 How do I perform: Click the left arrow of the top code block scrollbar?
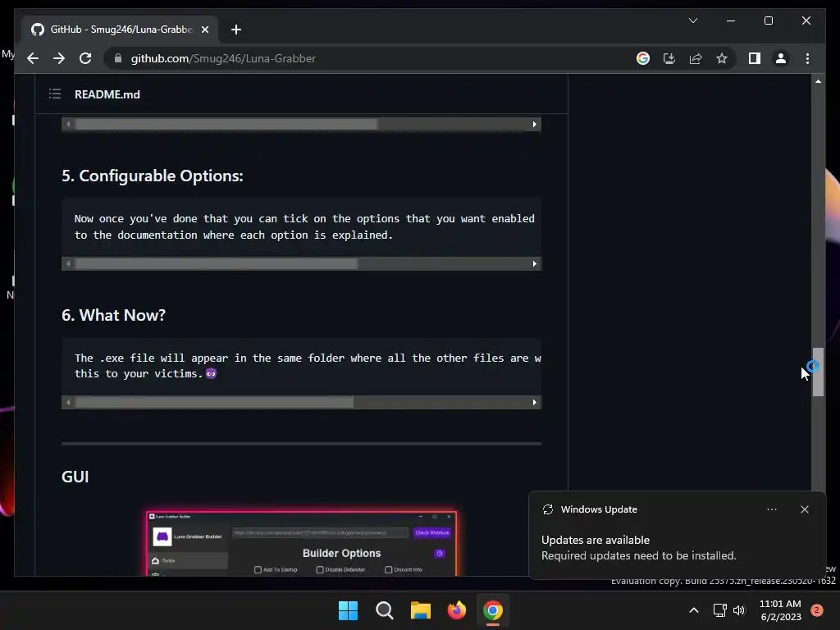(x=67, y=125)
